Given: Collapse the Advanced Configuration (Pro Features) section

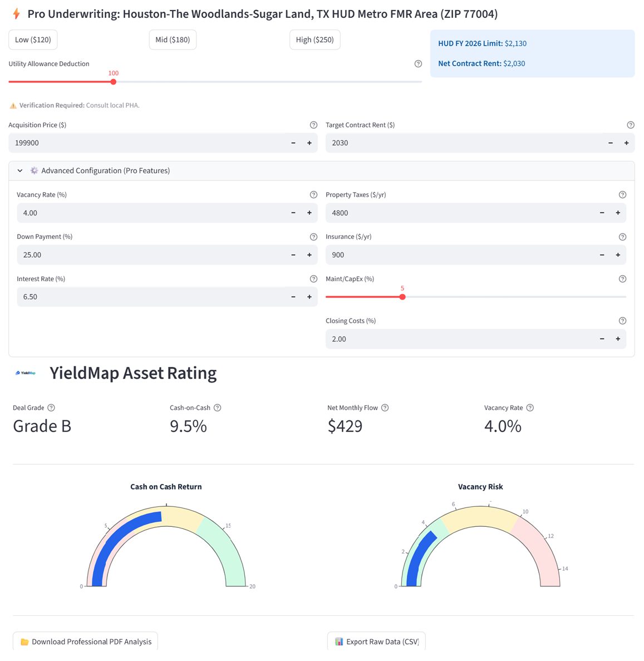Looking at the screenshot, I should (x=20, y=171).
